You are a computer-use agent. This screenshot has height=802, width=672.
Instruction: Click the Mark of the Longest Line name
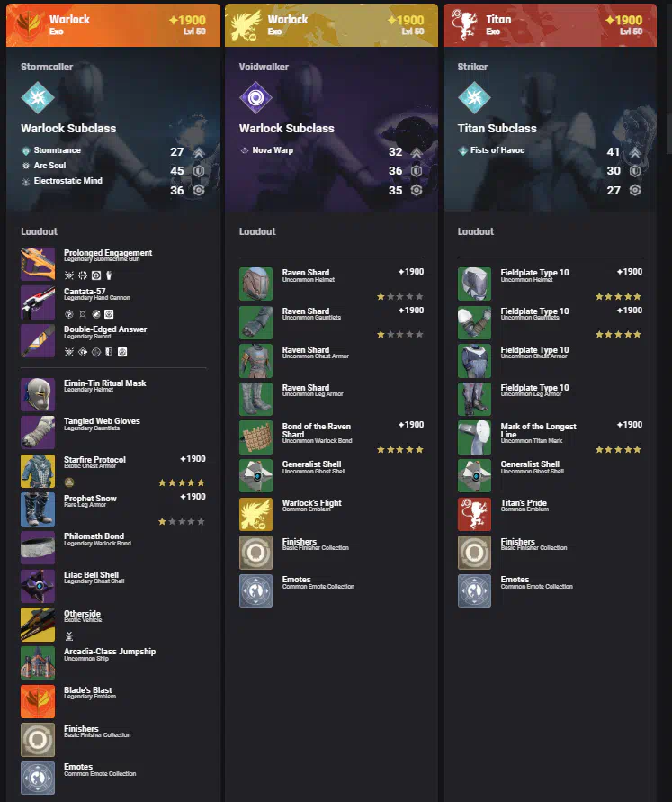[x=538, y=430]
